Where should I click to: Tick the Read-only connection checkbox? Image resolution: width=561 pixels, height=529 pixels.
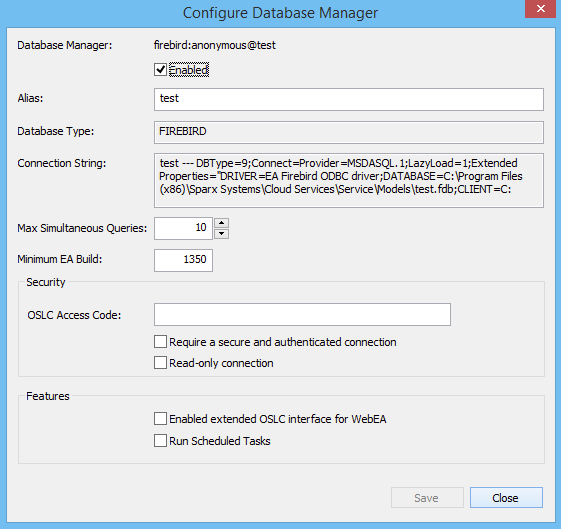coord(160,363)
